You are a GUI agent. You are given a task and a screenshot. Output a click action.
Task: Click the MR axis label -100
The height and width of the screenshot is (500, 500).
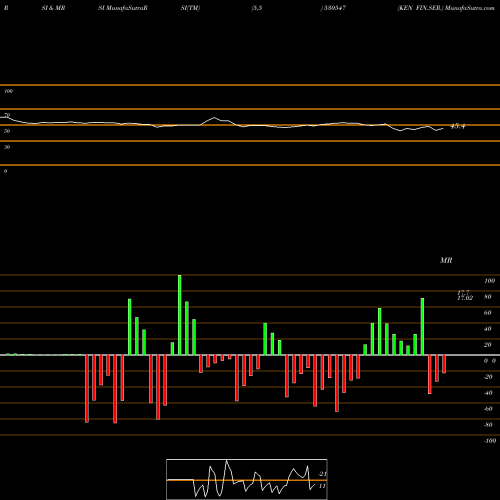coord(490,441)
